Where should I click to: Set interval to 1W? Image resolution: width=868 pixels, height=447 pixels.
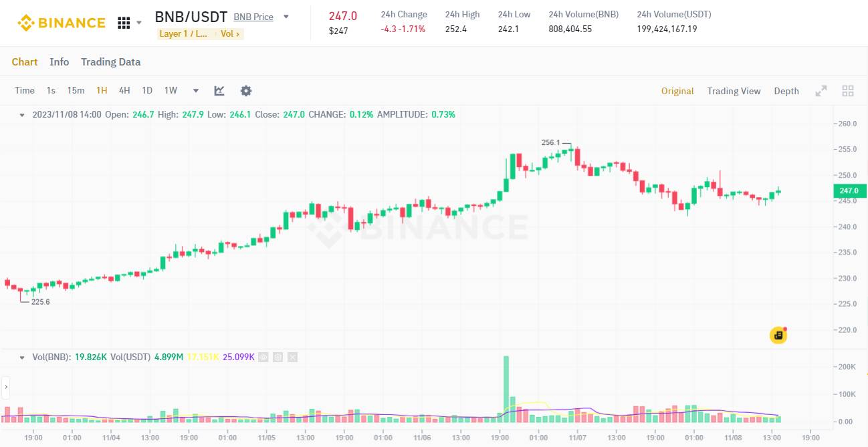171,91
